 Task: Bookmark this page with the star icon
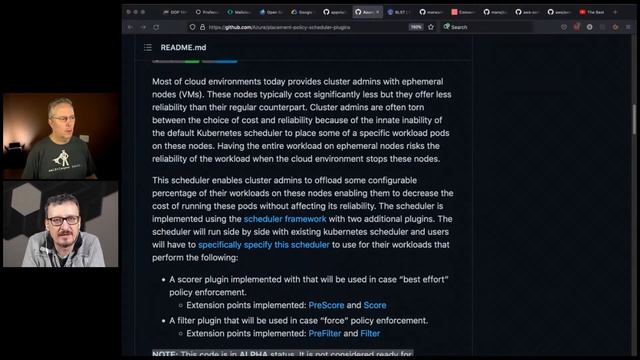(431, 27)
